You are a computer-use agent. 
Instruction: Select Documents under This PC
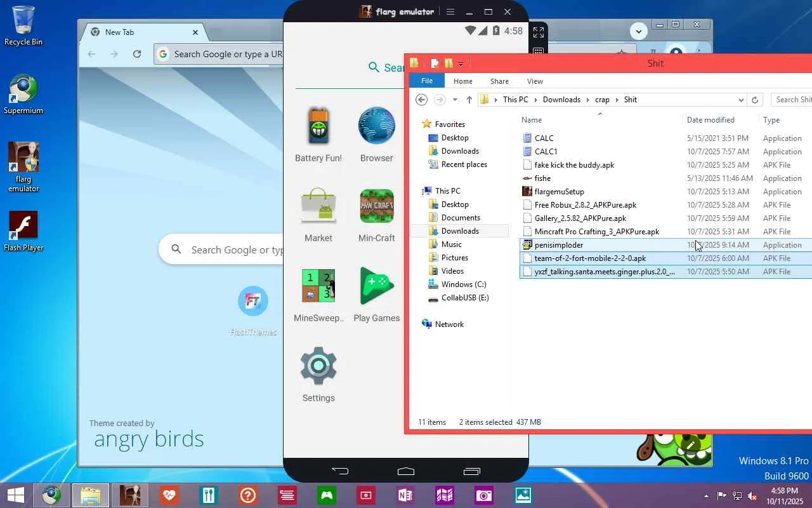(x=461, y=218)
